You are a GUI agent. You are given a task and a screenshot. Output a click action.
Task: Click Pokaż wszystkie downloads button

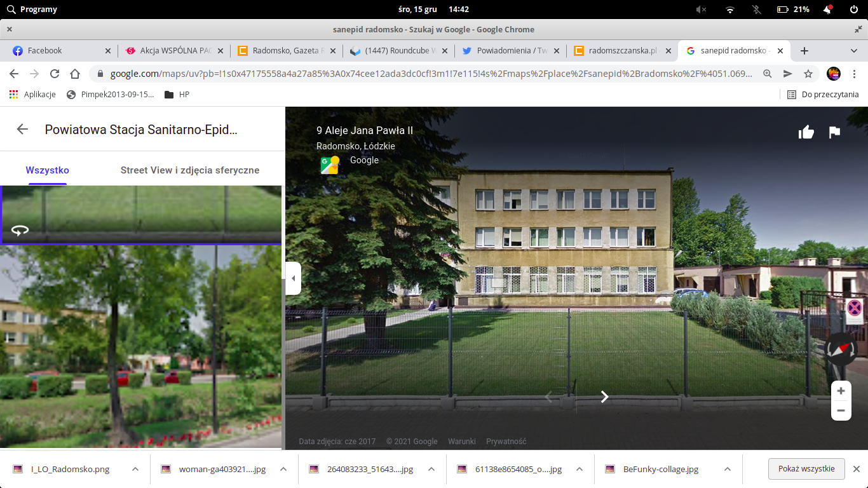[806, 469]
